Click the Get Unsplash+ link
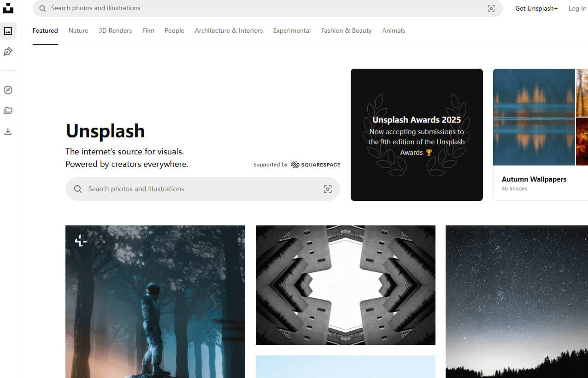 pos(536,8)
